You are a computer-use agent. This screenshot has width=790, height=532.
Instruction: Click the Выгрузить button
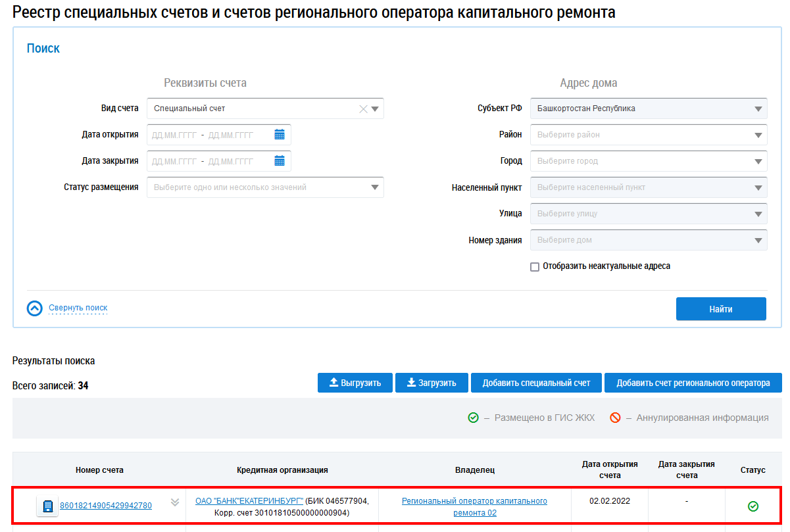pos(355,383)
